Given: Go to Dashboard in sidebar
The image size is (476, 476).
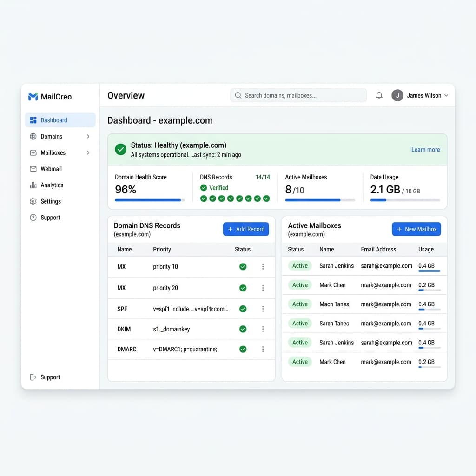Looking at the screenshot, I should coord(60,120).
